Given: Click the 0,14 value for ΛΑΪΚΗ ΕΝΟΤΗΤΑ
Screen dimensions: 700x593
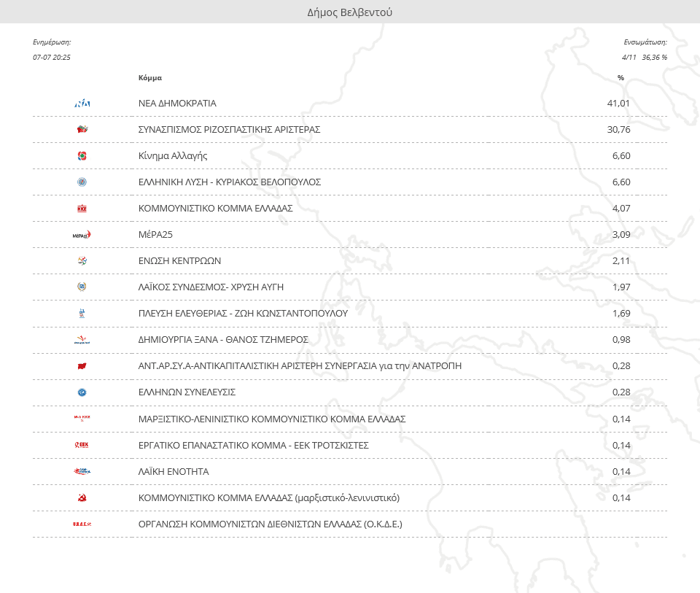Looking at the screenshot, I should (621, 471).
